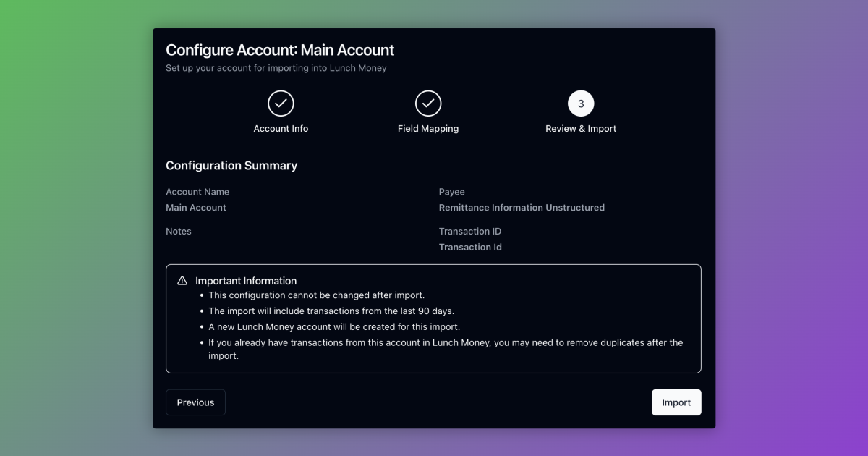
Task: Click the Important Information heading
Action: click(246, 281)
